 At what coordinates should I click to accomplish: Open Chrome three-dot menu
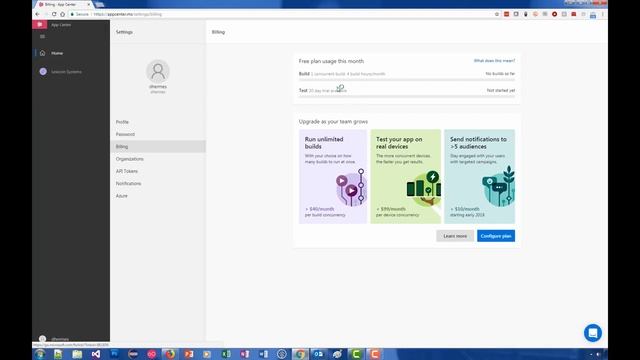tap(602, 14)
